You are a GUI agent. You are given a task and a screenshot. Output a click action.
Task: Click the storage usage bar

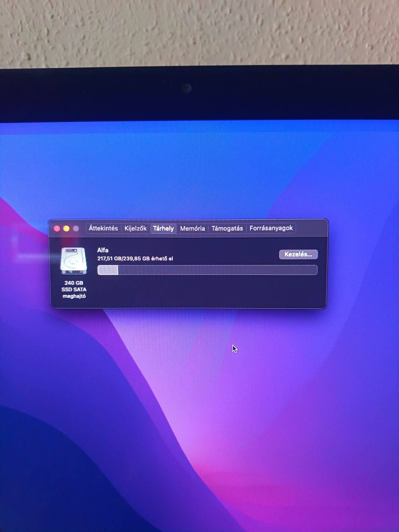(207, 270)
